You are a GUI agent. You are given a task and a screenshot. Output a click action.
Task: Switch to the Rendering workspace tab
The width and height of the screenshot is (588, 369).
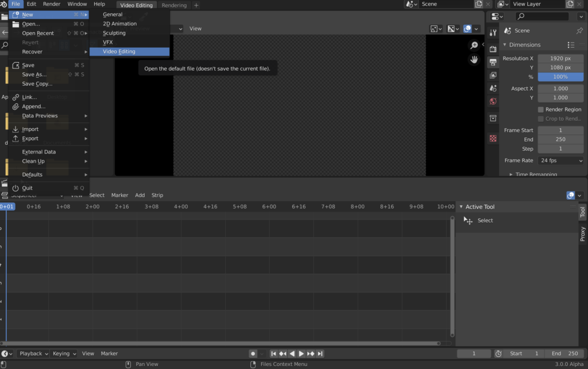click(x=174, y=5)
